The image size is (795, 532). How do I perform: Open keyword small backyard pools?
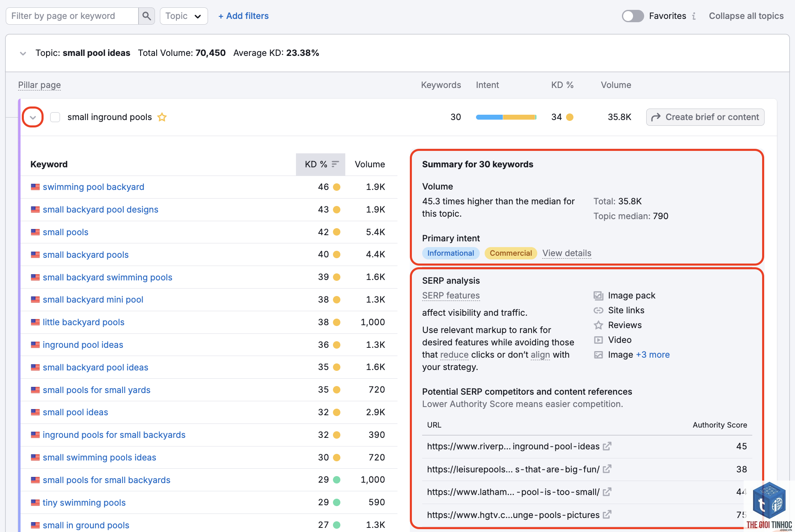pyautogui.click(x=86, y=255)
